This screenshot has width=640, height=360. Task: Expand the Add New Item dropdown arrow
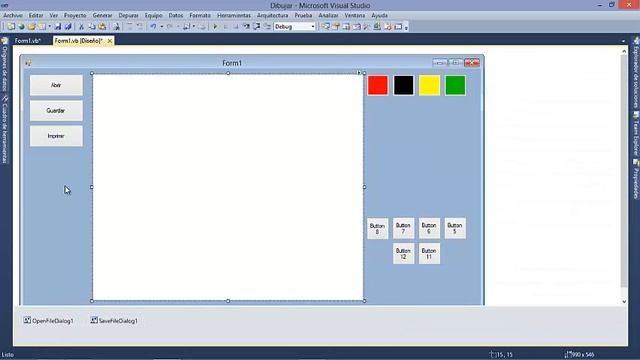click(x=49, y=27)
